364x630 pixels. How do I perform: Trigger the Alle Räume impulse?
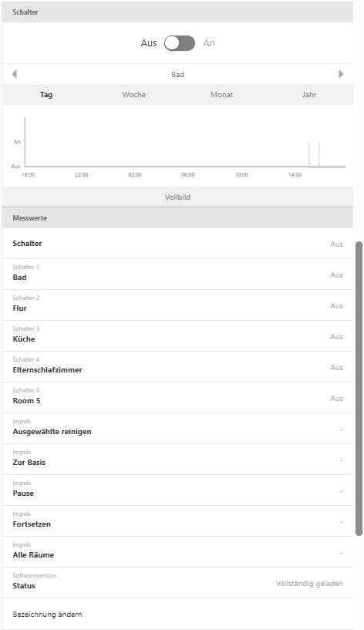(x=177, y=551)
